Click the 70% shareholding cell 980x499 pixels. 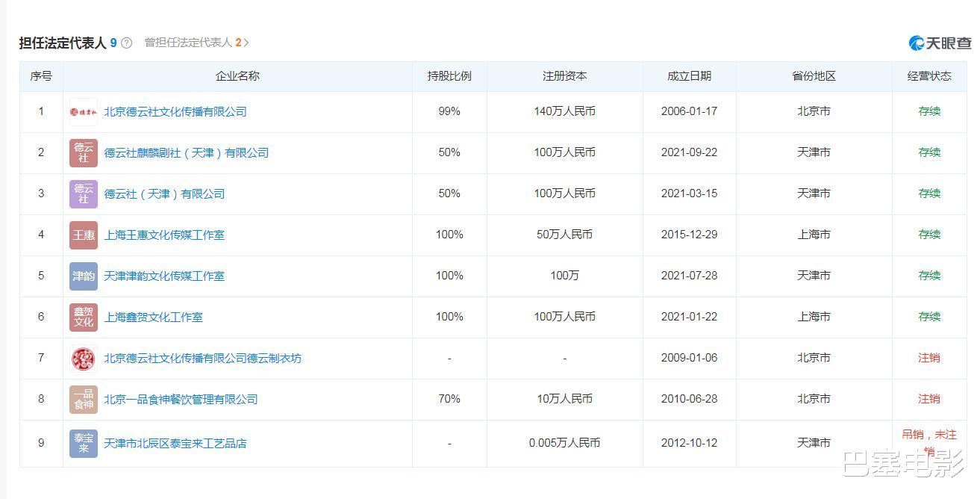(449, 399)
